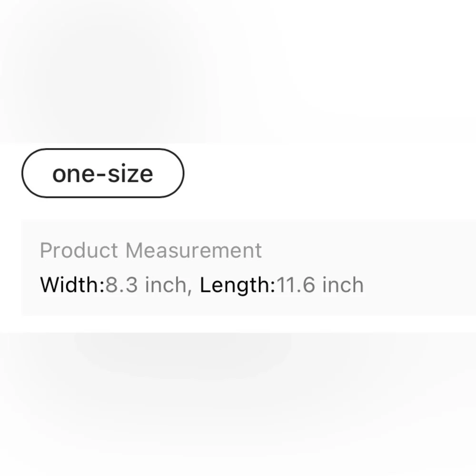Viewport: 476px width, 476px height.
Task: Click the 8.3 inch width value
Action: (146, 285)
